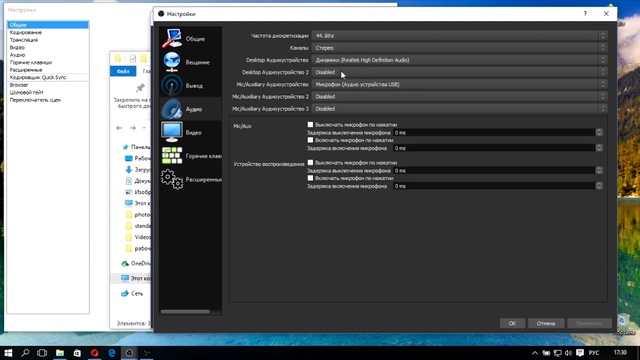Open Microsoft Store from the taskbar
Screen dimensions: 640x360
[x=77, y=353]
